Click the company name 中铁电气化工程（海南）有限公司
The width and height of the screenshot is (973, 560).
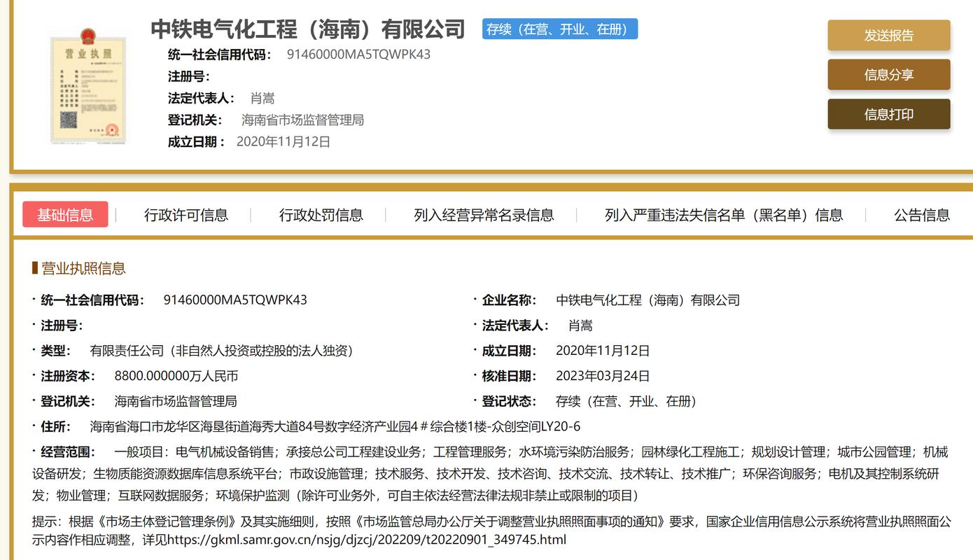click(x=308, y=29)
